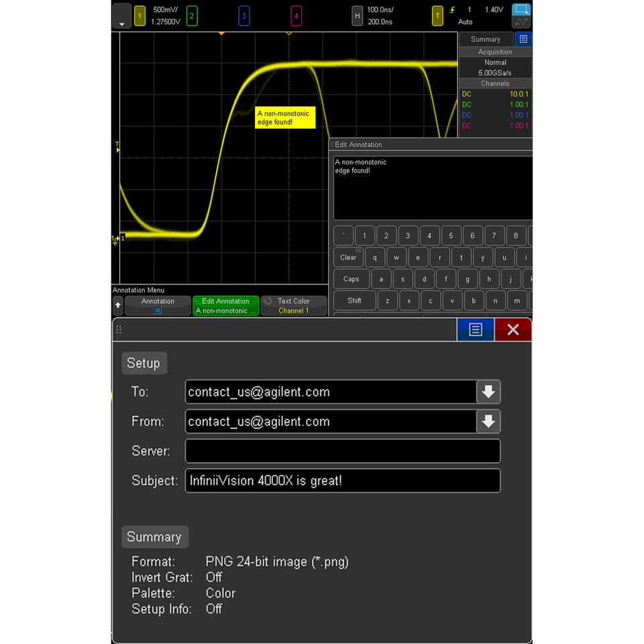Click the Clear key on keyboard
The image size is (644, 644).
click(348, 258)
